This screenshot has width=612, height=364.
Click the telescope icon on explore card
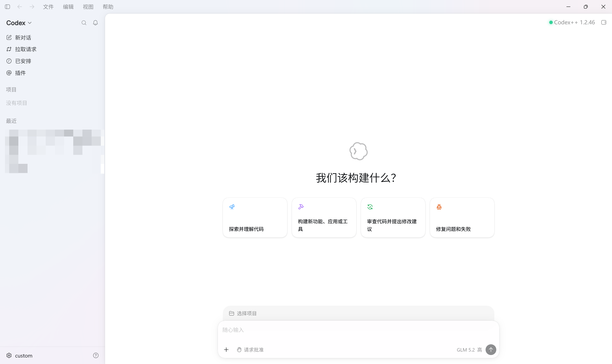232,207
